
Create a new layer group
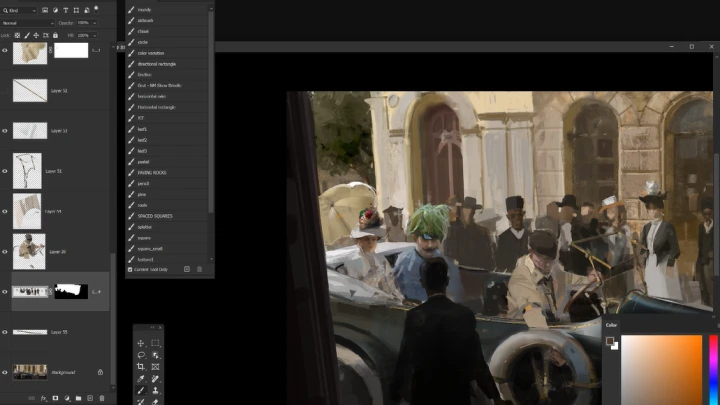79,398
